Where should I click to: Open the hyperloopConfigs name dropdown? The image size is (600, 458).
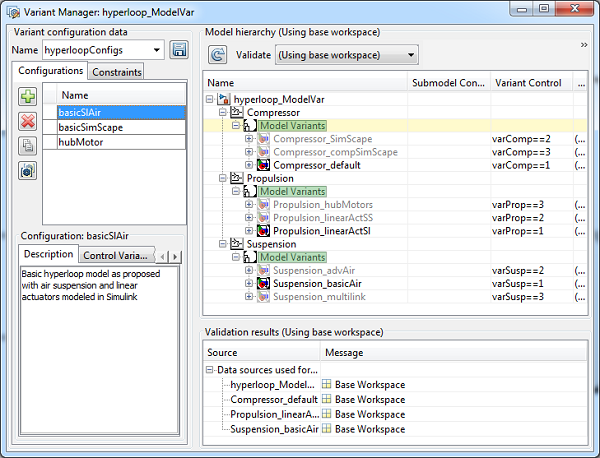click(157, 50)
